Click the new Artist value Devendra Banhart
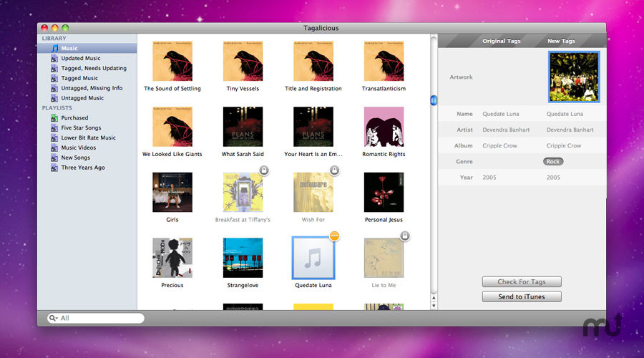Screen dimensions: 644x358 pyautogui.click(x=570, y=130)
